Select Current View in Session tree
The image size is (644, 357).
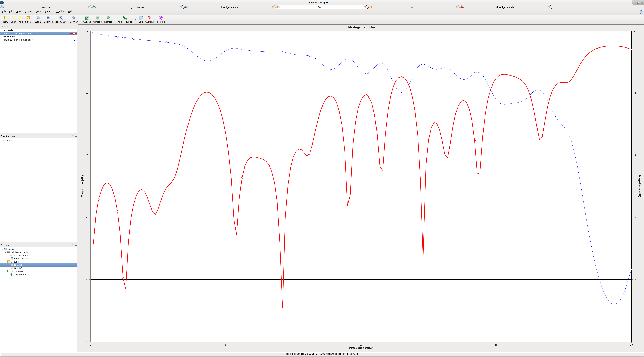(21, 255)
